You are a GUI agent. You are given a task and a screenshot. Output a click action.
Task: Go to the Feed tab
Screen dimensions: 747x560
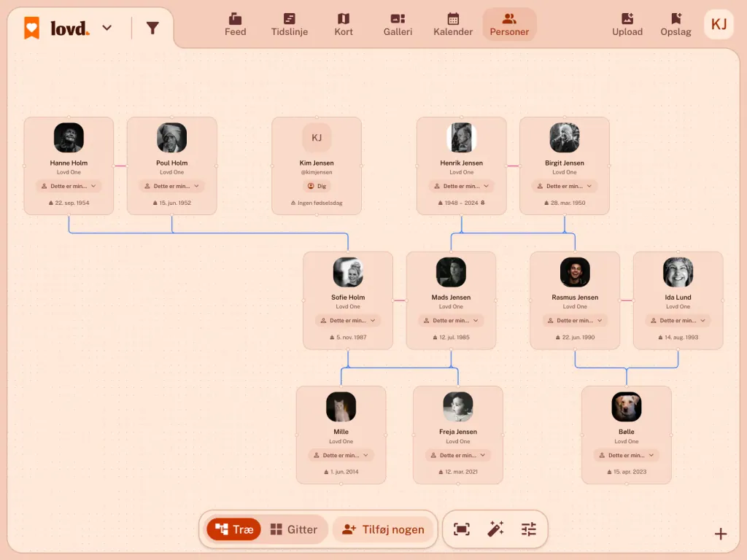236,25
